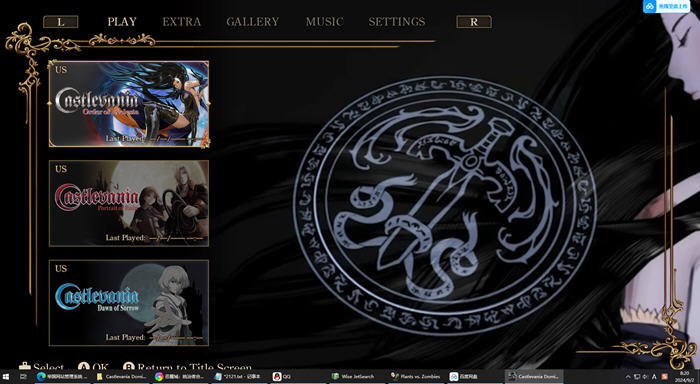The width and height of the screenshot is (700, 384).
Task: Click the A OK prompt
Action: [93, 367]
